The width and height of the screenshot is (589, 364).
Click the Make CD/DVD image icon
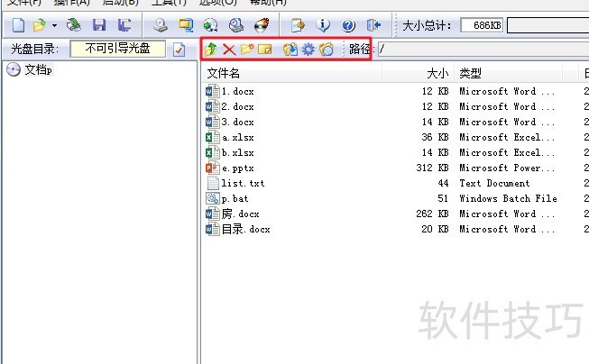click(x=161, y=25)
